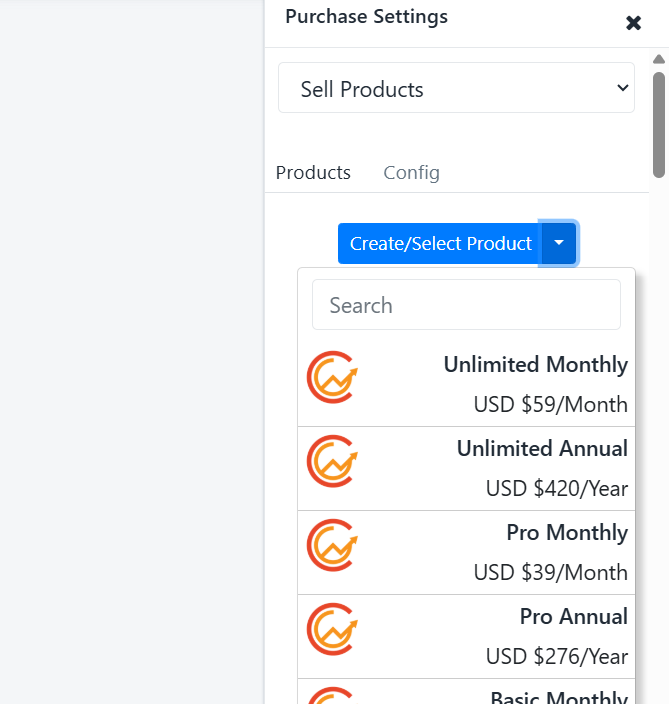Select the Pro Annual plan name

point(573,616)
